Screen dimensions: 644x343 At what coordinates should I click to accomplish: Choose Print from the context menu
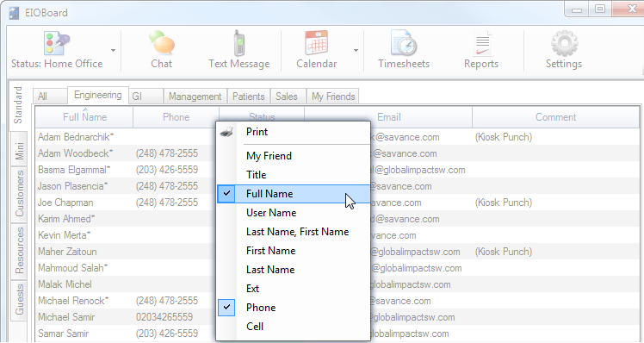tap(294, 132)
